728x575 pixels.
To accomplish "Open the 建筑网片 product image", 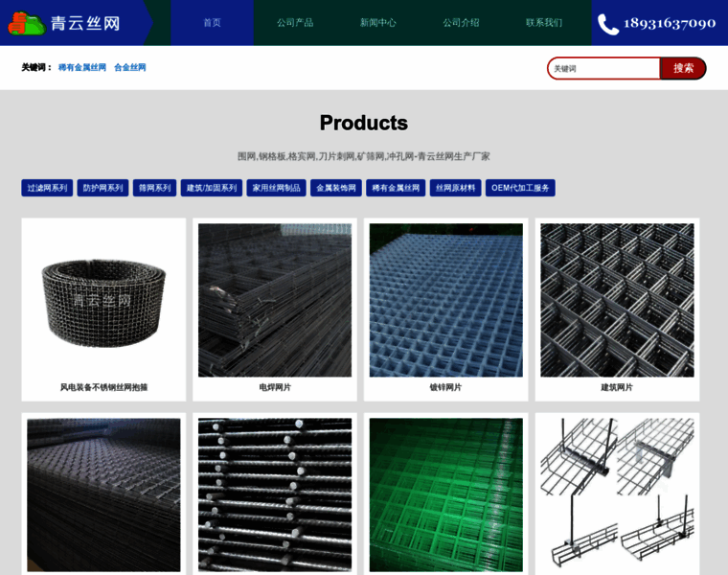I will (x=617, y=300).
